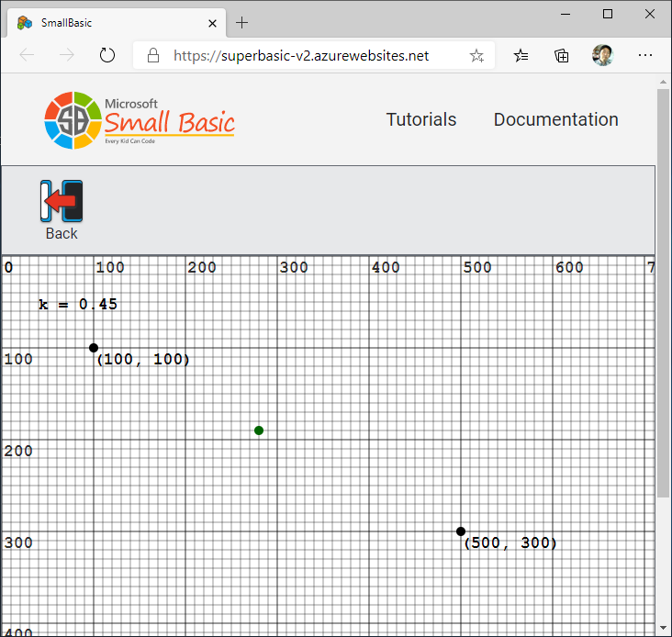Open the Tutorials link
This screenshot has height=637, width=672.
pos(421,119)
